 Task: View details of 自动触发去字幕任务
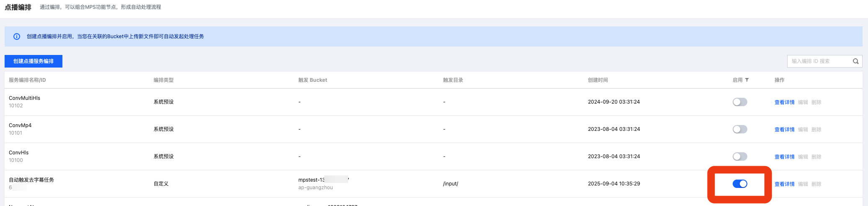coord(784,184)
